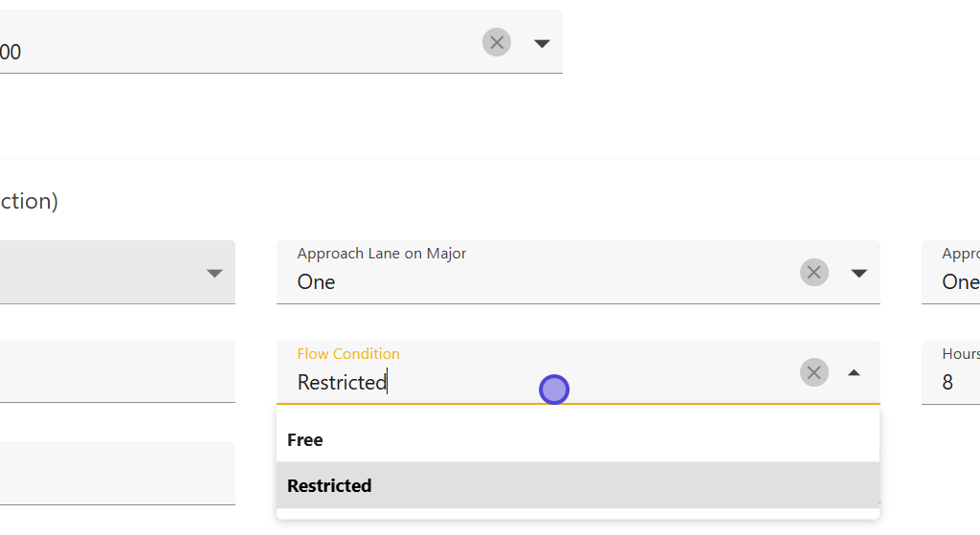Select the Free flow condition option

point(305,440)
